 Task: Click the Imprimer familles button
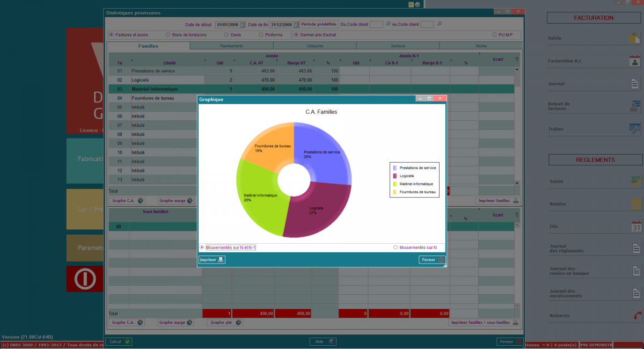[x=497, y=201]
